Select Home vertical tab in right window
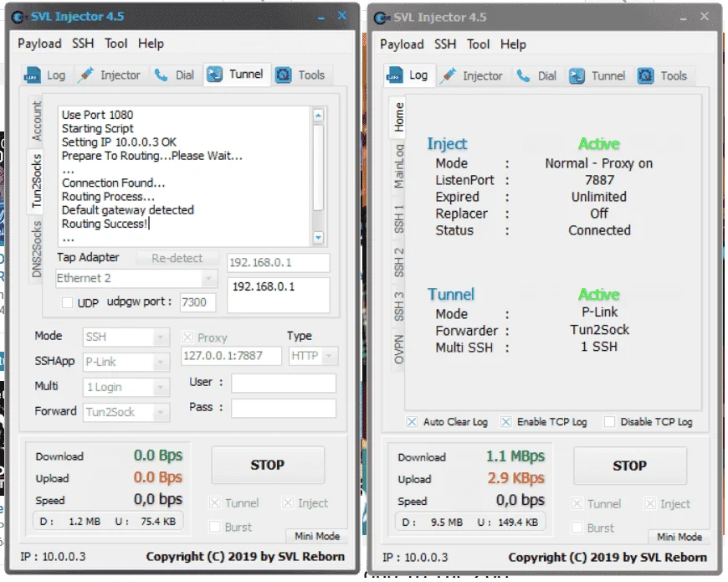Screen dimensions: 728x582 pyautogui.click(x=398, y=117)
